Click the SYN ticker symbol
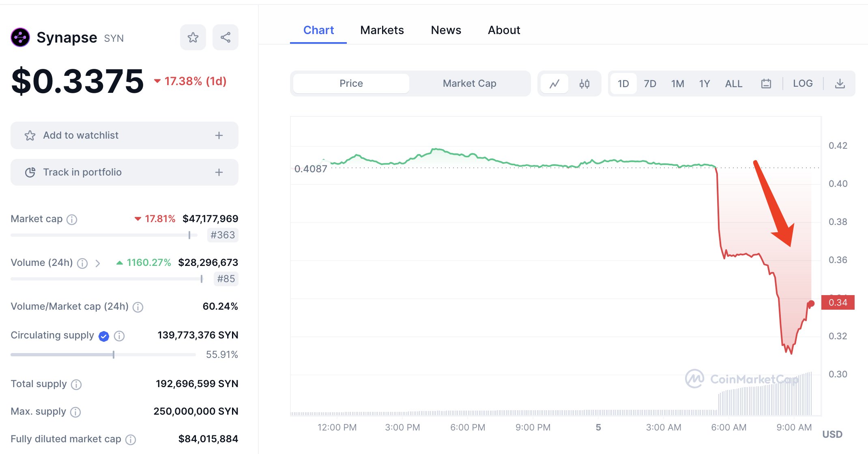 point(114,39)
